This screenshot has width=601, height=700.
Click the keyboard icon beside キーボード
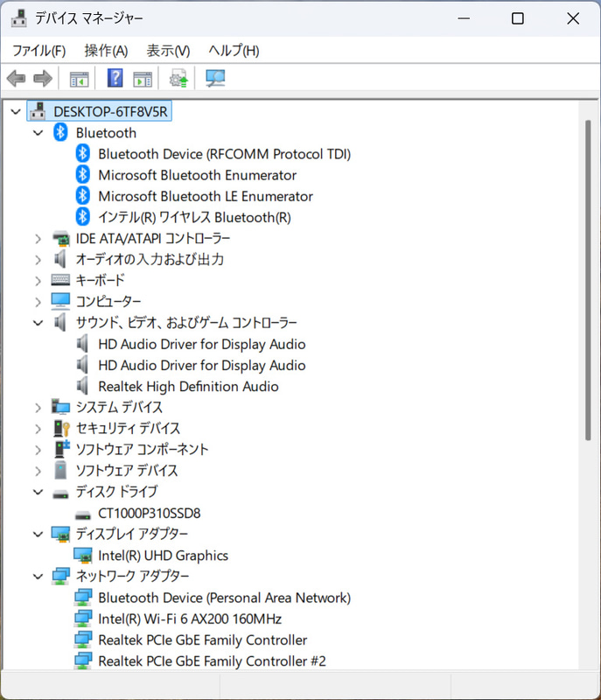[x=60, y=280]
